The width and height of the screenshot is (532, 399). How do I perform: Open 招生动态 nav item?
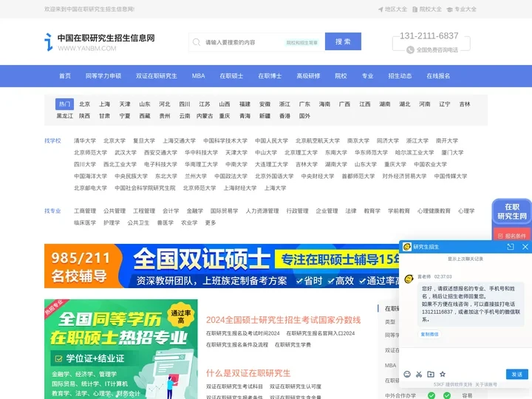(x=400, y=76)
